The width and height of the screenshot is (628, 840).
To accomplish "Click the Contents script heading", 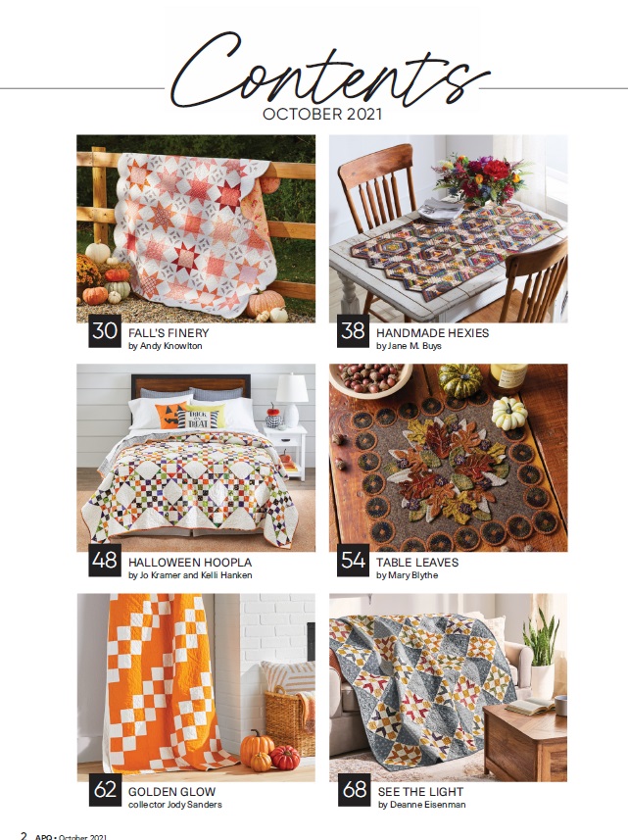I will pos(327,69).
